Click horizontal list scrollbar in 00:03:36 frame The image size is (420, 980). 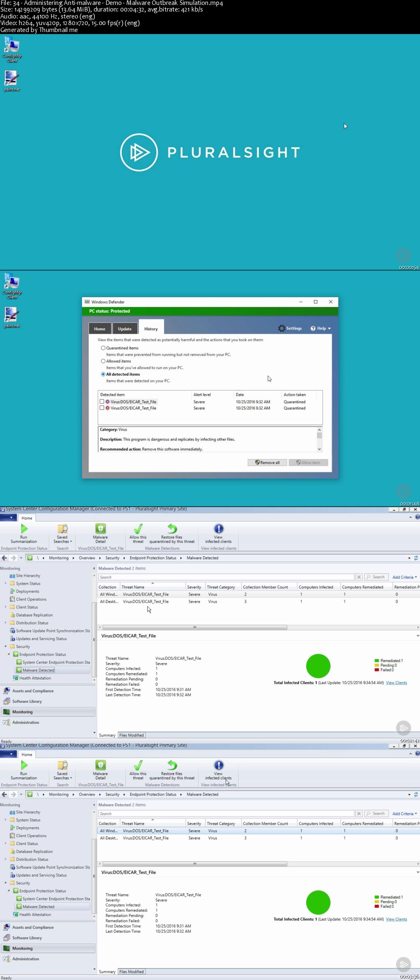[195, 864]
